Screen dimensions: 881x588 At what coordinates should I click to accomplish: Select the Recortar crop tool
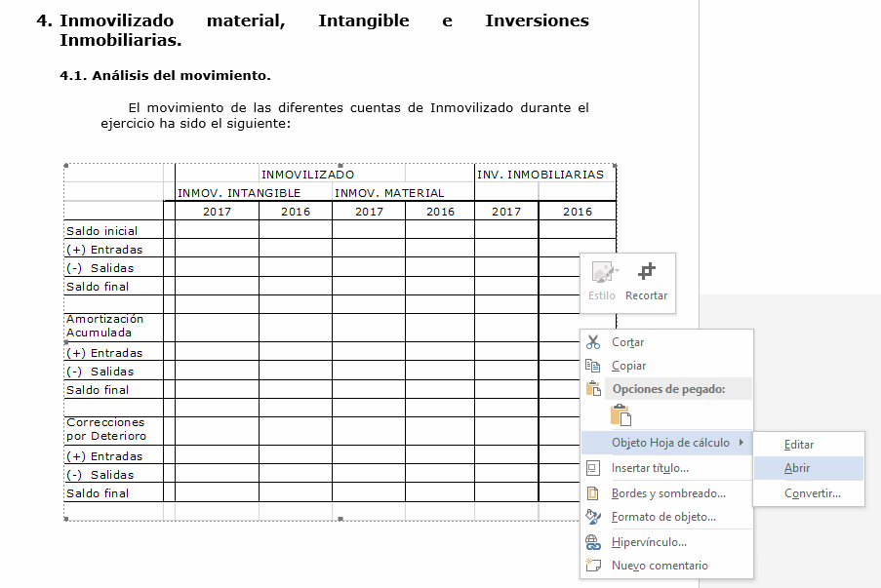pos(646,280)
